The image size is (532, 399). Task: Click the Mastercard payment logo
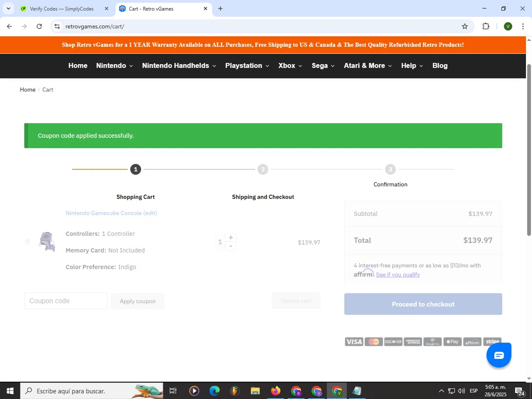(x=374, y=342)
